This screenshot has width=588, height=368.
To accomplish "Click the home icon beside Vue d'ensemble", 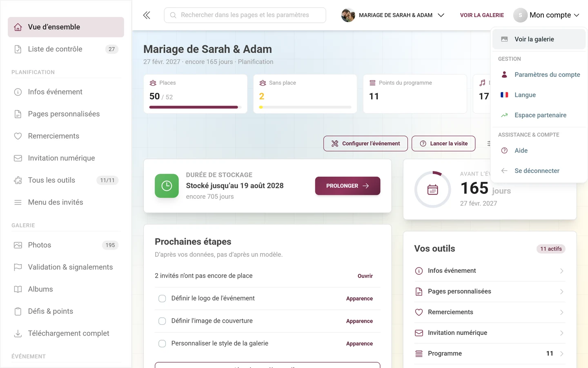I will pyautogui.click(x=18, y=27).
